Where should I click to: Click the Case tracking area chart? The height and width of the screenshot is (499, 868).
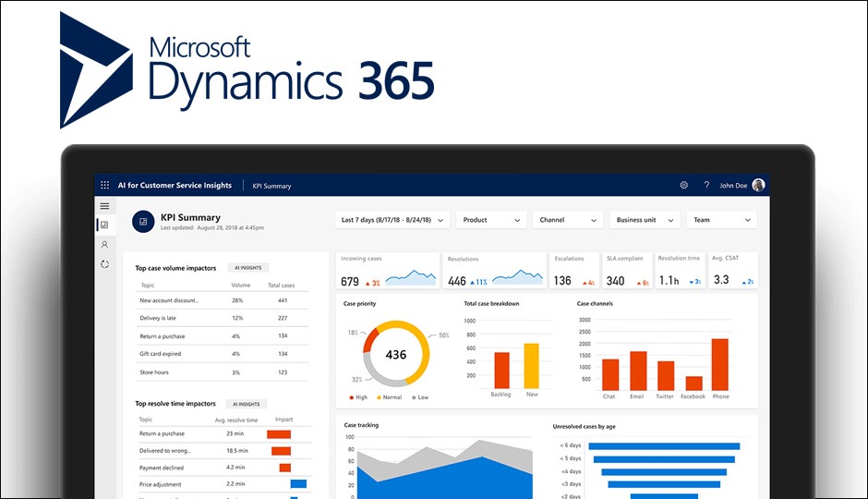coord(444,469)
